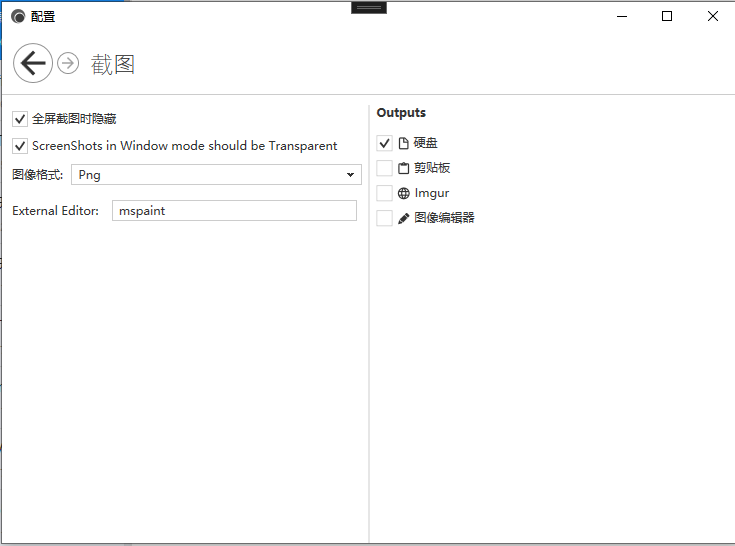Click the 图像编辑器 pencil icon
This screenshot has width=735, height=546.
pyautogui.click(x=403, y=218)
